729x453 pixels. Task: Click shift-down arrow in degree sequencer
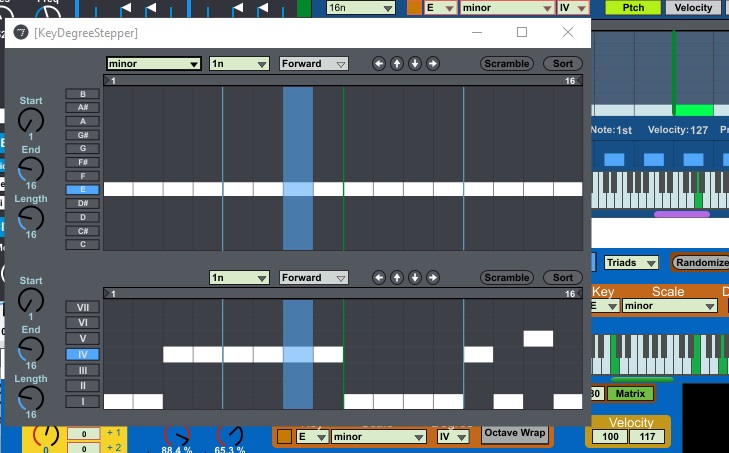tap(415, 278)
